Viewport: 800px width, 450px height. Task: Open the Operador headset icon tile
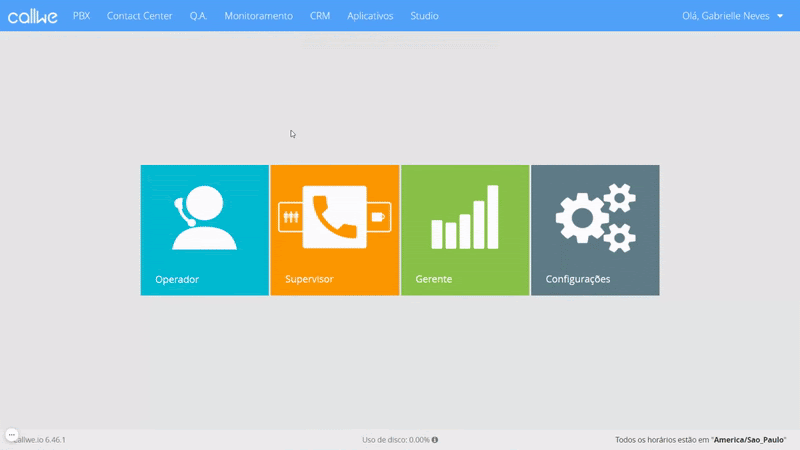tap(204, 217)
